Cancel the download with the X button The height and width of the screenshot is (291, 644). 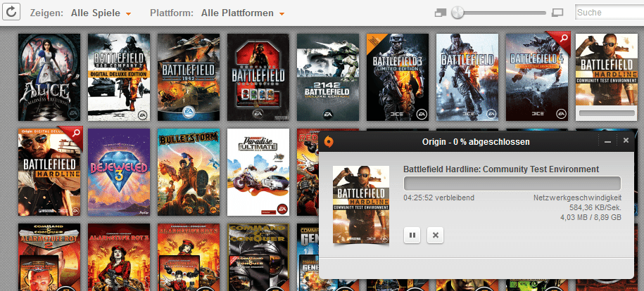[x=436, y=235]
